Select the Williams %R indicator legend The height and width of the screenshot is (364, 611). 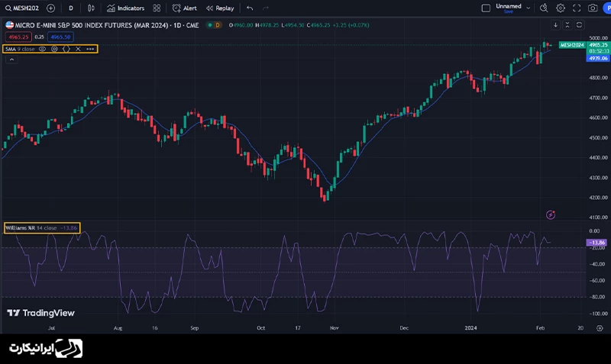(x=31, y=227)
